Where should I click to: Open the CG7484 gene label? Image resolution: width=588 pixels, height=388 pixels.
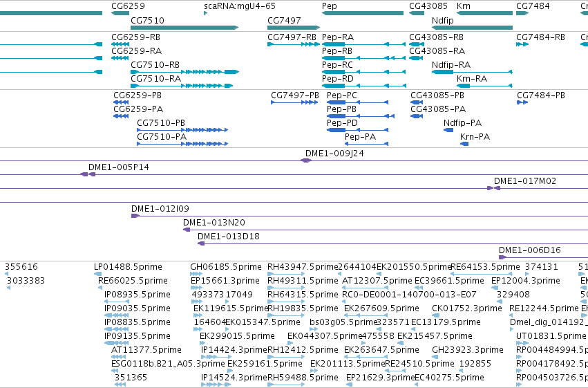pos(533,6)
